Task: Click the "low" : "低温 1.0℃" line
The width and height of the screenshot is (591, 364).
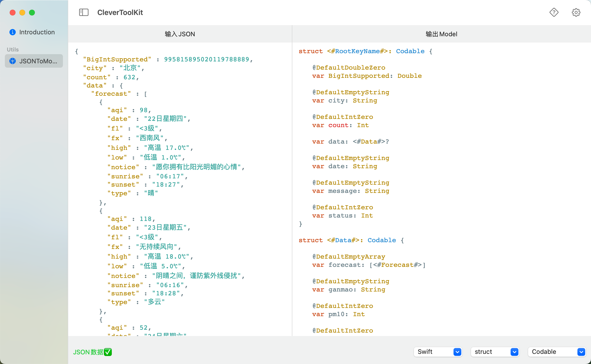Action: (146, 157)
